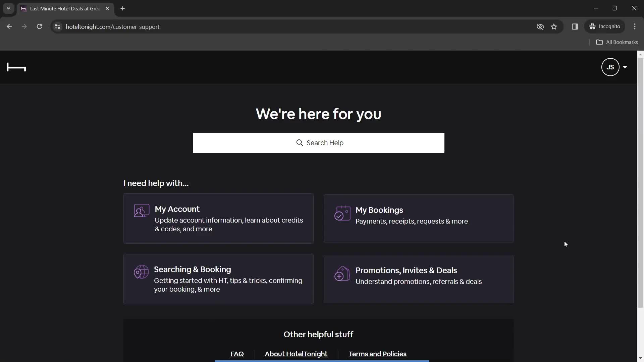This screenshot has width=644, height=362.
Task: Click 'Understand promotions, referrals & deals' text
Action: coord(419,282)
